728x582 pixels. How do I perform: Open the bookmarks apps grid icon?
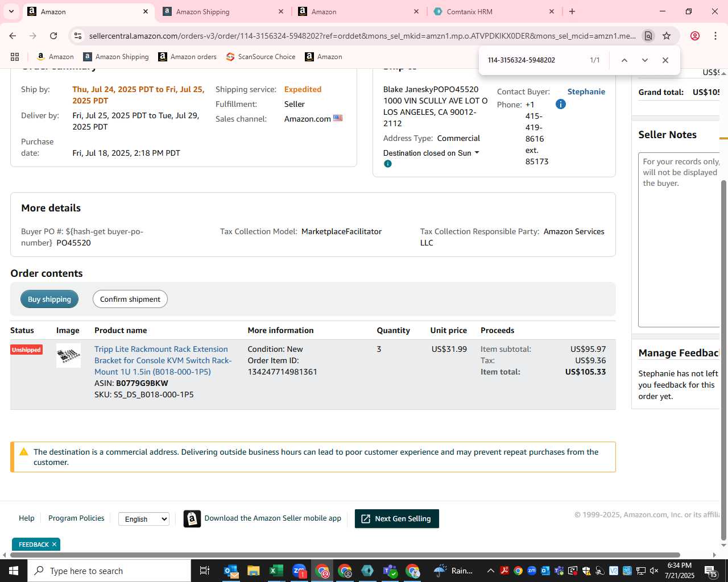(x=15, y=57)
